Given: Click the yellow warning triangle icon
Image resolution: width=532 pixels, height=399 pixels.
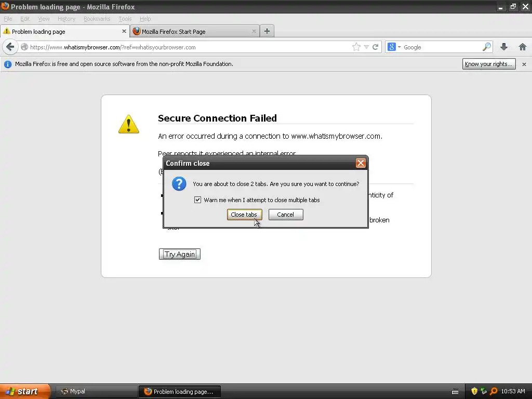Looking at the screenshot, I should 129,124.
